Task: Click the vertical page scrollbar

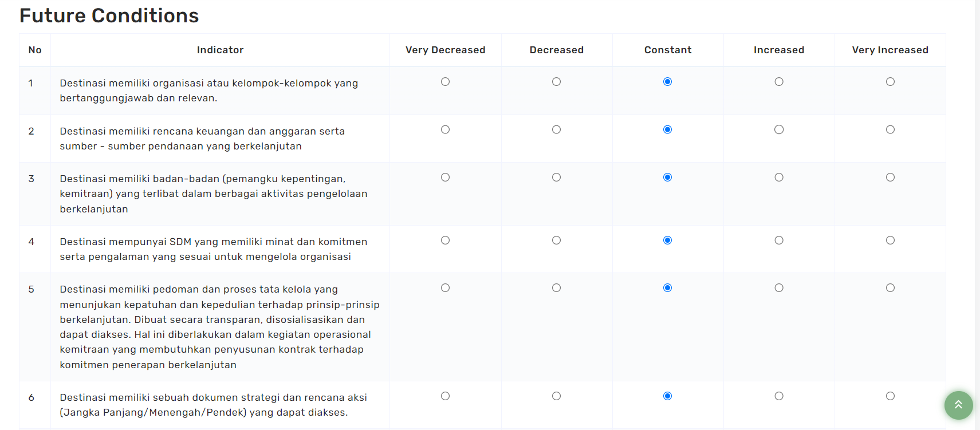Action: (x=977, y=215)
